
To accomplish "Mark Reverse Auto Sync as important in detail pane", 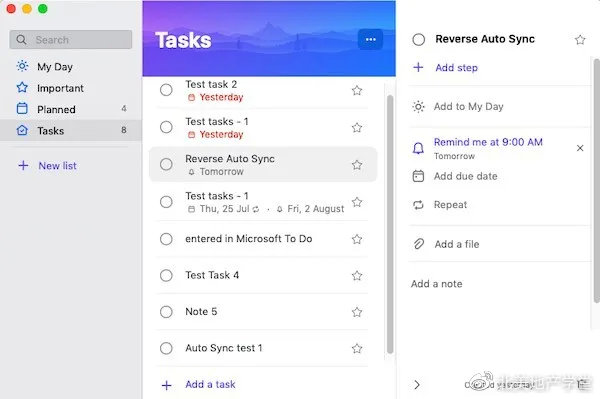I will tap(580, 39).
